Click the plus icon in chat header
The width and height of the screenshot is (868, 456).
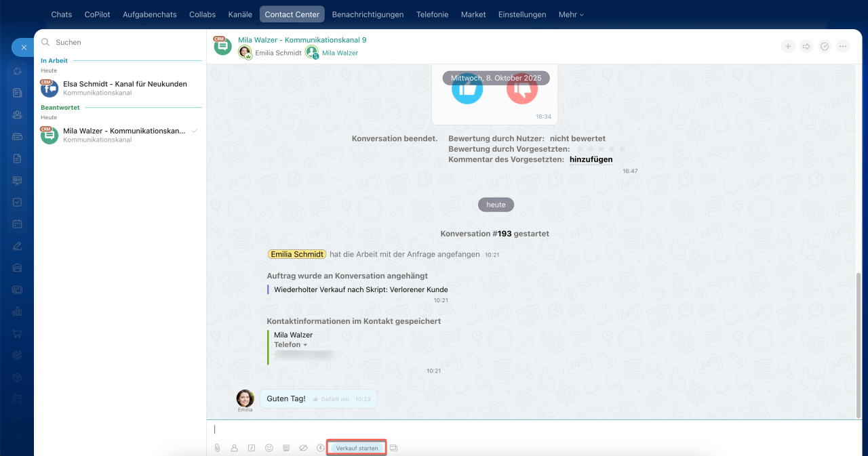click(x=788, y=47)
